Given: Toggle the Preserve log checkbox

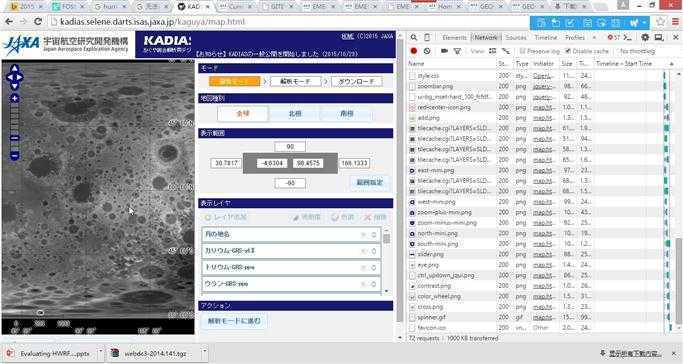Looking at the screenshot, I should [523, 51].
